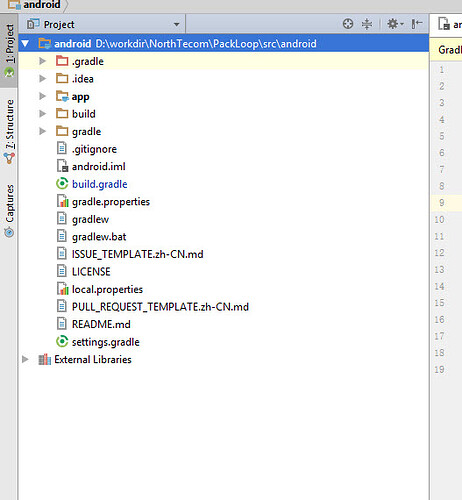Screen dimensions: 462x500
Task: Expand External Libraries node
Action: (25, 359)
